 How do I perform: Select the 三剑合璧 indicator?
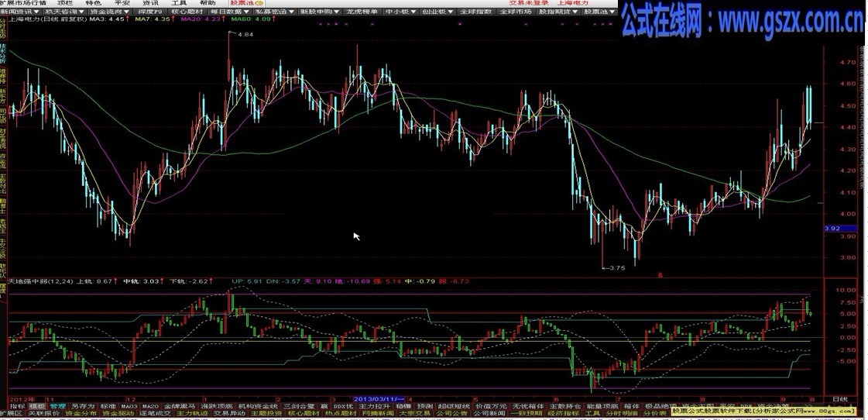(x=299, y=406)
